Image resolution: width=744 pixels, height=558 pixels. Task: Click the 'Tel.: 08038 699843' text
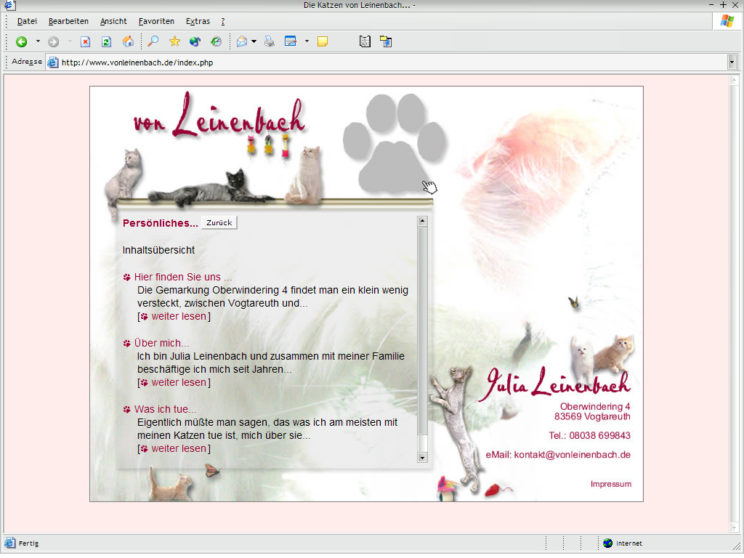click(590, 436)
